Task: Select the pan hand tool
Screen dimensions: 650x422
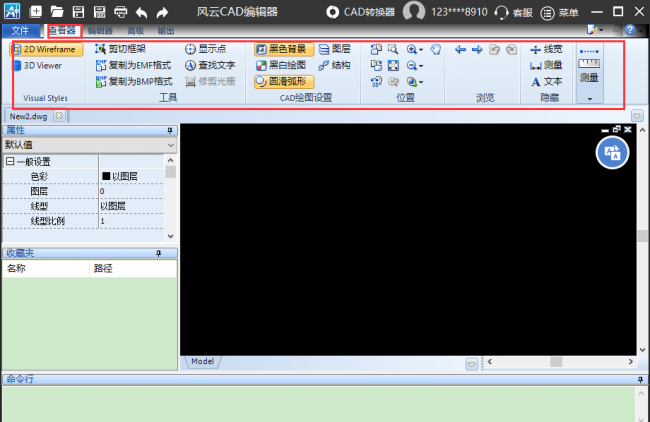Action: (x=435, y=49)
